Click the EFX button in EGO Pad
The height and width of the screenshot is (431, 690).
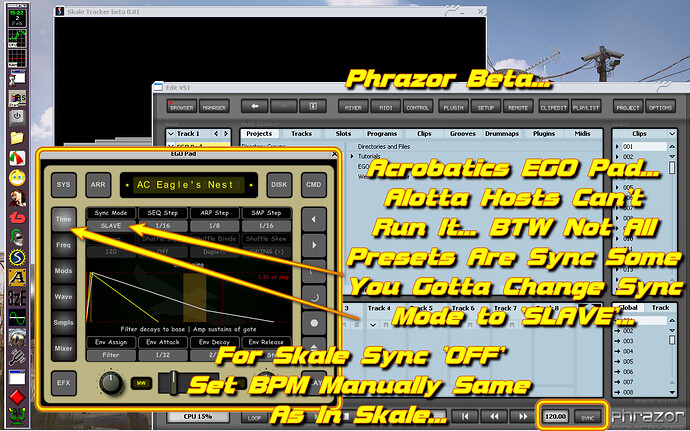point(63,383)
